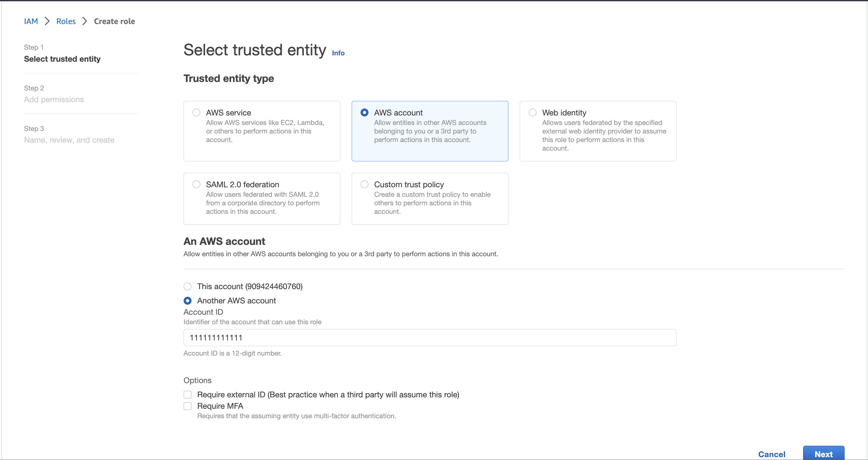Open the Info link beside heading
The width and height of the screenshot is (868, 460).
click(338, 53)
